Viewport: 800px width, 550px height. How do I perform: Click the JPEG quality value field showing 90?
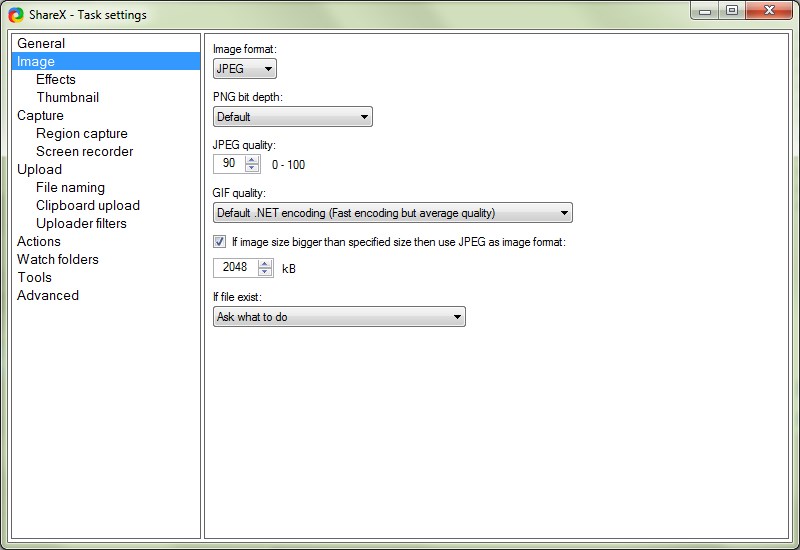[229, 164]
